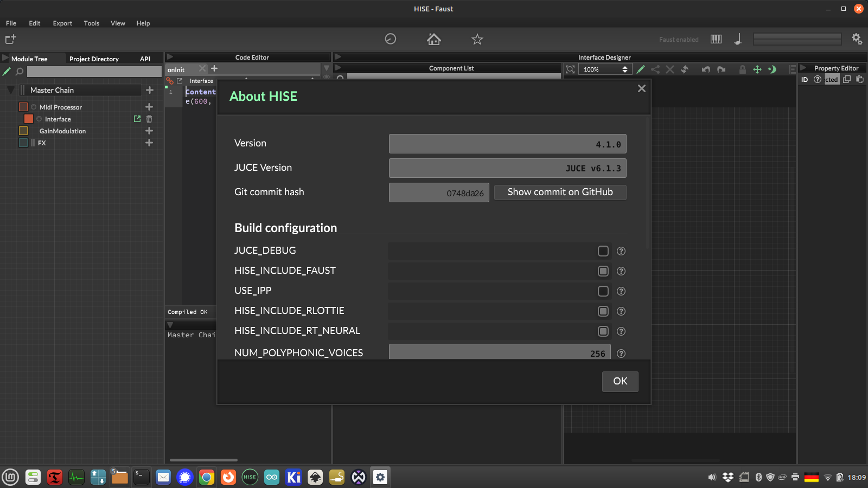Enable the JUCE_DEBUG checkbox
The image size is (868, 488).
pos(603,251)
